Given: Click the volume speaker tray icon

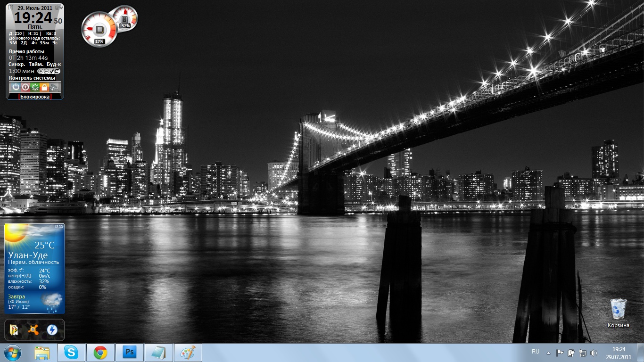Looking at the screenshot, I should click(x=593, y=353).
